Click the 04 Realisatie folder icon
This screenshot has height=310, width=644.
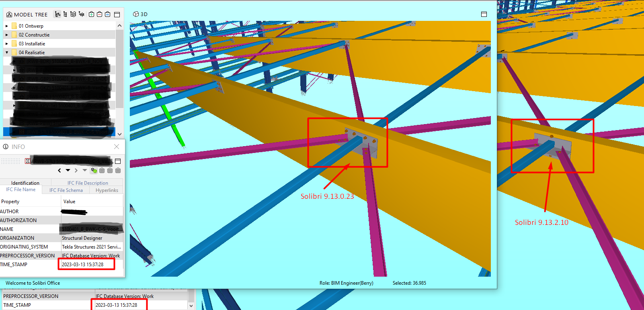(14, 53)
